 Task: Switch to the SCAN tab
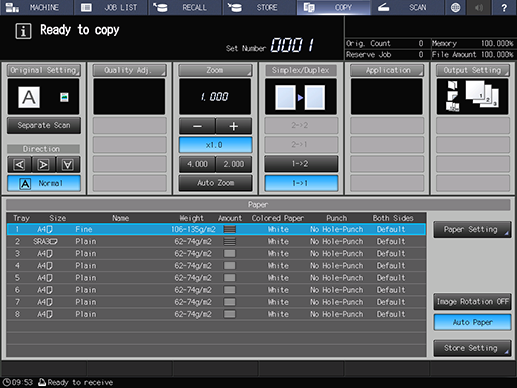(x=407, y=7)
